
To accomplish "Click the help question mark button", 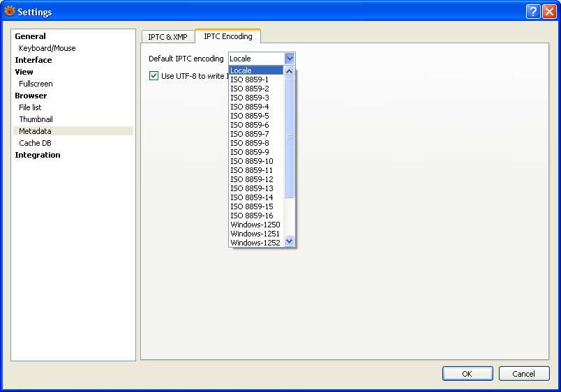I will click(x=532, y=11).
